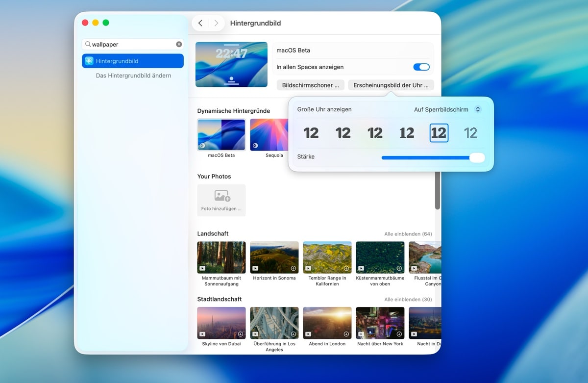Click the Erscheinungsbild der Uhr button

(391, 85)
